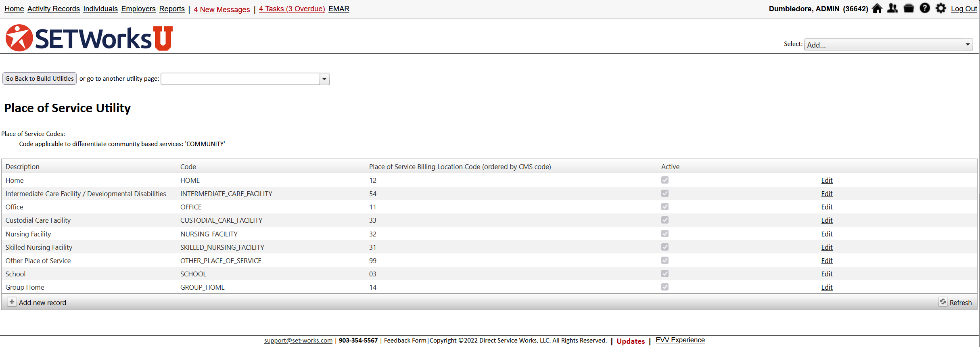Image resolution: width=980 pixels, height=347 pixels.
Task: Open the Employers menu
Action: click(138, 9)
